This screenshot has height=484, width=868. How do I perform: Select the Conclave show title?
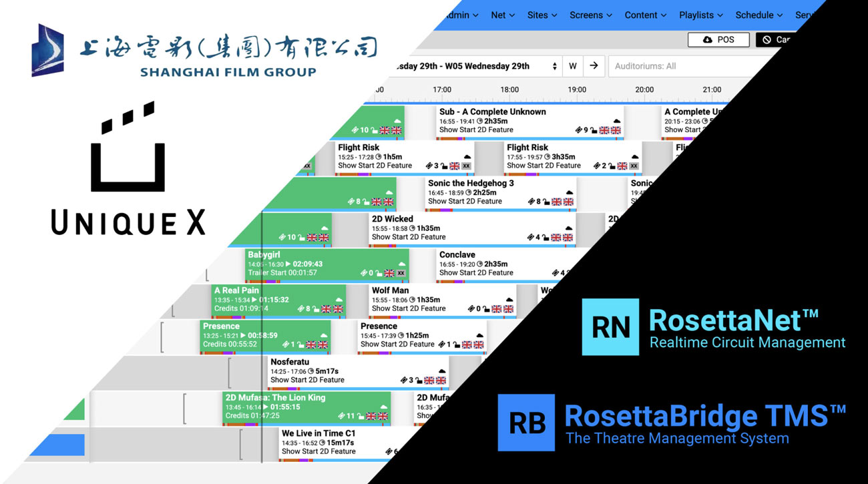457,254
